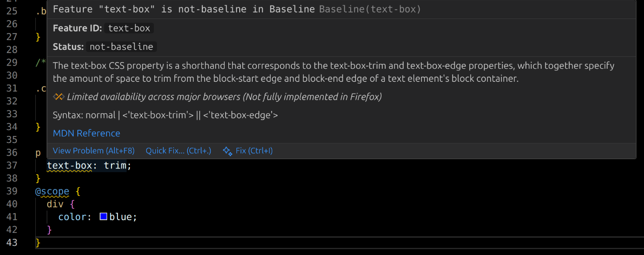The height and width of the screenshot is (255, 644).
Task: Open the MDN Reference link
Action: coord(87,133)
